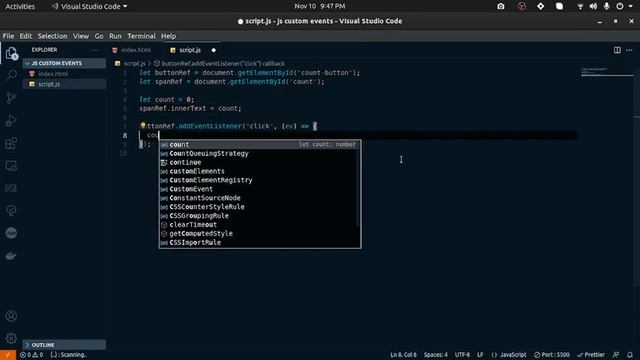Close the unsaved script.js tab via its dot

click(213, 50)
